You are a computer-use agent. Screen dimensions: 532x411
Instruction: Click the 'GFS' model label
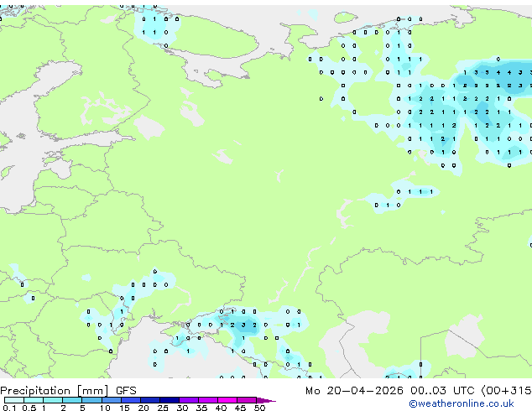[126, 391]
